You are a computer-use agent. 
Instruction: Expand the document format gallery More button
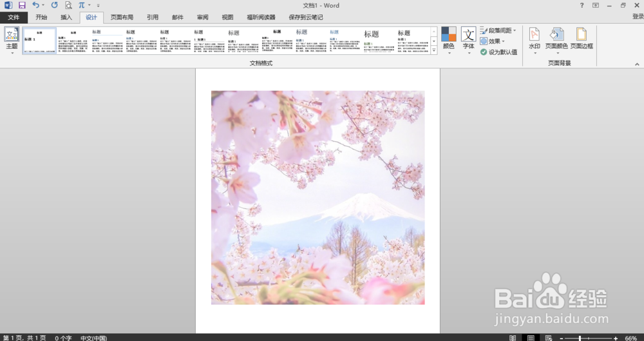coord(433,50)
